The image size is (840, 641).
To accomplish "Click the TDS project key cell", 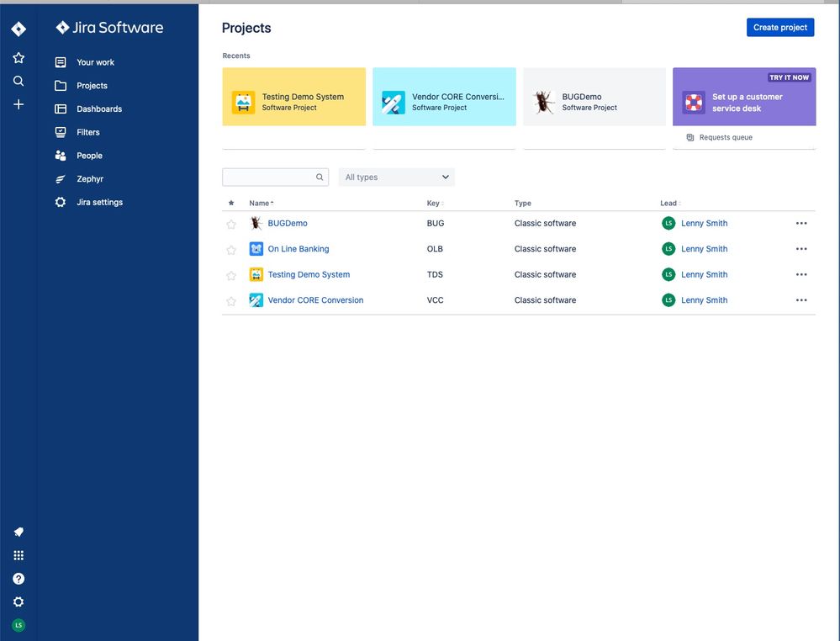I will pos(435,275).
